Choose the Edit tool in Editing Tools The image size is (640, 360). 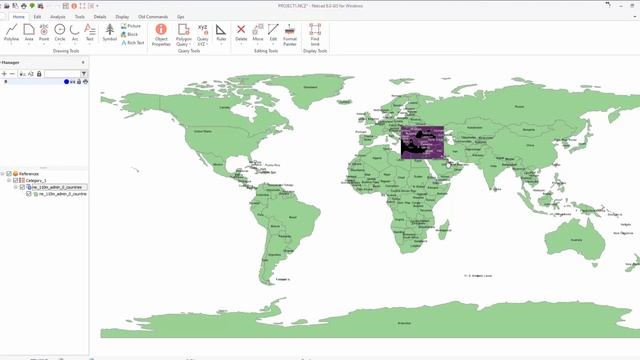[x=273, y=32]
